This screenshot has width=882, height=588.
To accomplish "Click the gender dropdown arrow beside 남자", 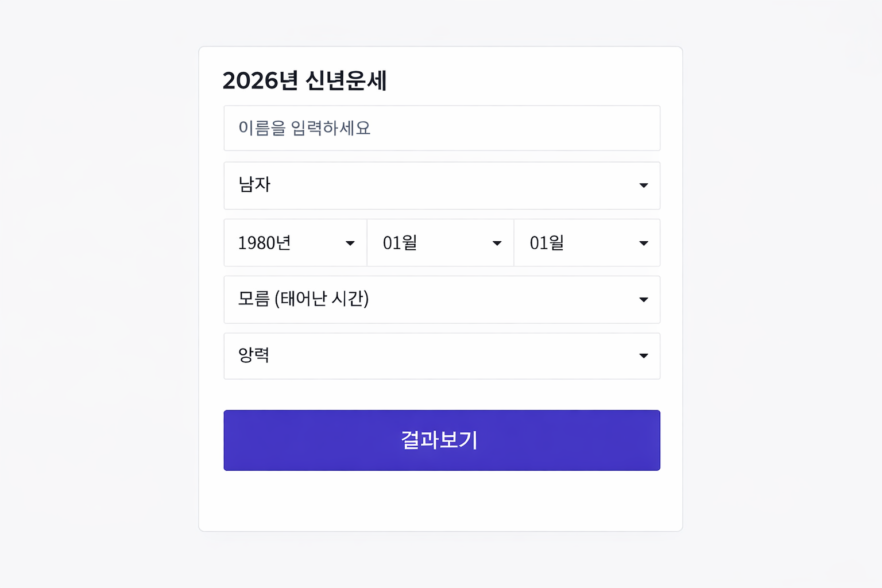I will [x=644, y=185].
